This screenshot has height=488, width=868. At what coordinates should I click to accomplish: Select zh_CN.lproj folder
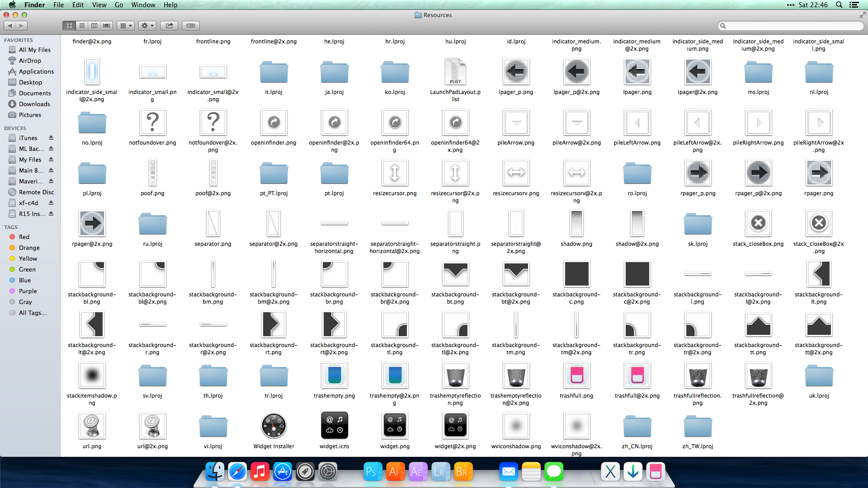[637, 427]
